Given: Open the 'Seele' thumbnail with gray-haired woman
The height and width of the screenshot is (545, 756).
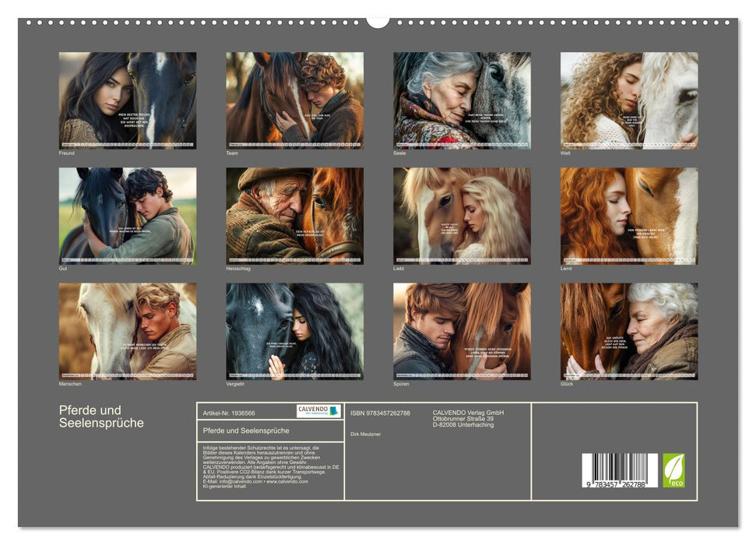Looking at the screenshot, I should [x=462, y=100].
